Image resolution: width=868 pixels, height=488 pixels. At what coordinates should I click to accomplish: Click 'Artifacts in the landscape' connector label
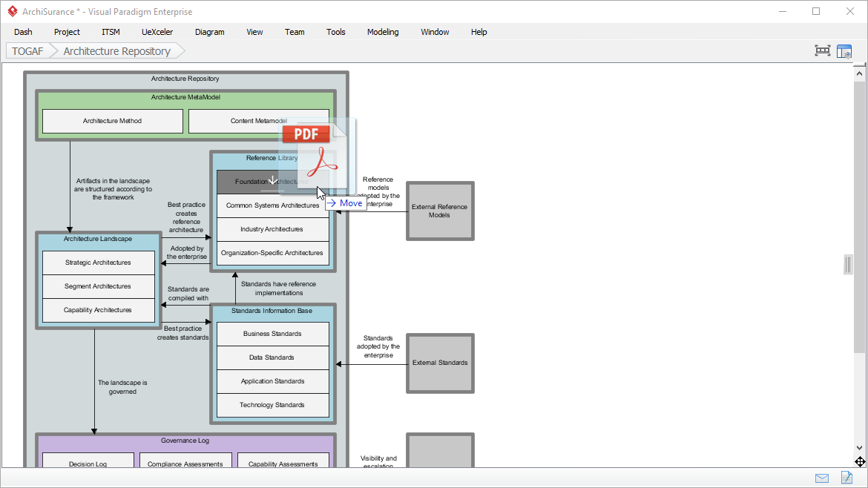coord(113,188)
